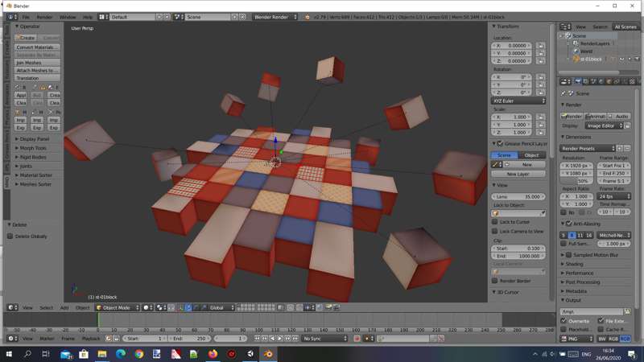
Task: Play animation in reverse
Action: click(x=272, y=339)
